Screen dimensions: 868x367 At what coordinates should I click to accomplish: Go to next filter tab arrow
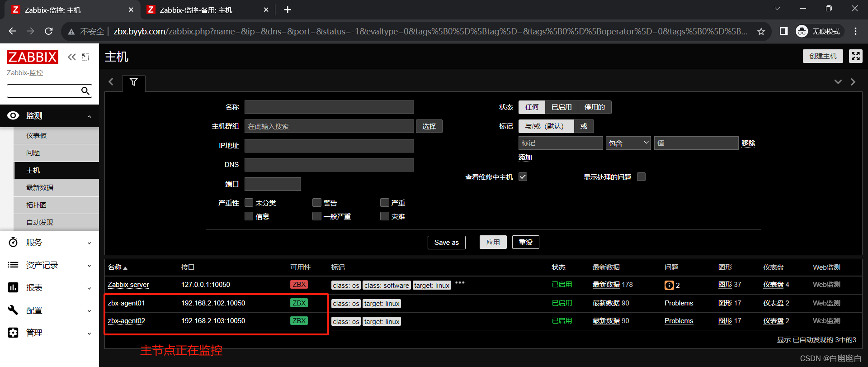pyautogui.click(x=853, y=82)
